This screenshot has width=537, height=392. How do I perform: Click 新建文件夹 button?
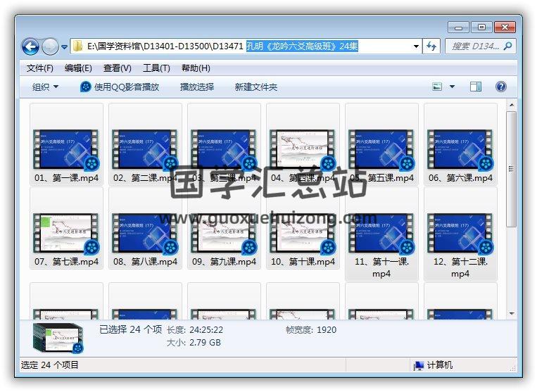(256, 87)
